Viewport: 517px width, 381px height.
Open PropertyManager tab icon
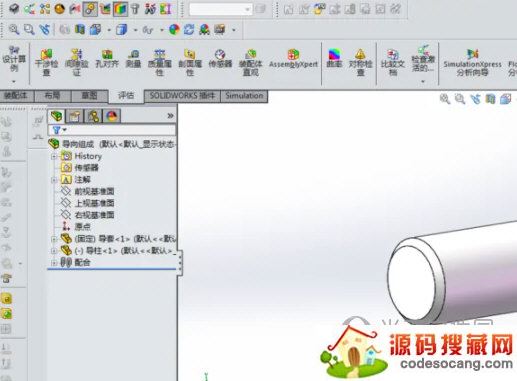74,116
